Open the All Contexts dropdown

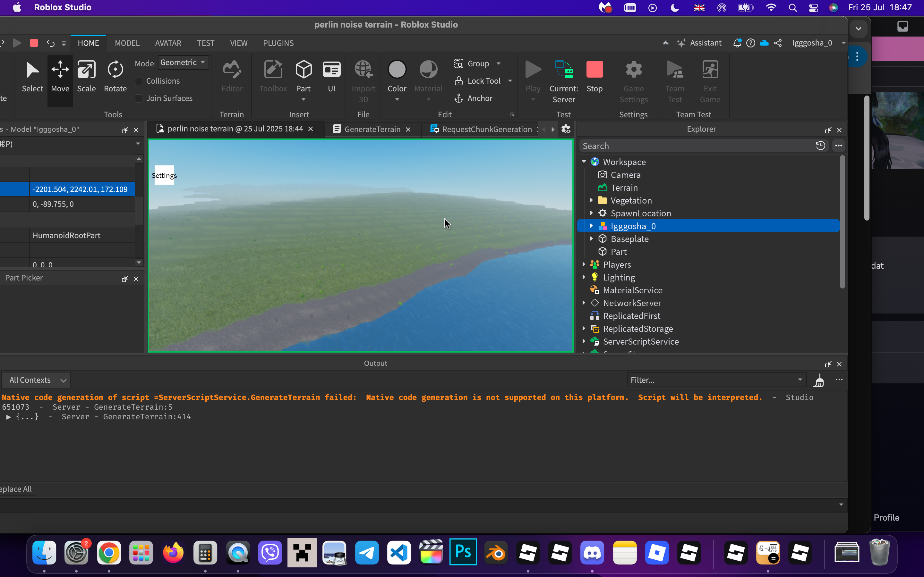(x=37, y=380)
